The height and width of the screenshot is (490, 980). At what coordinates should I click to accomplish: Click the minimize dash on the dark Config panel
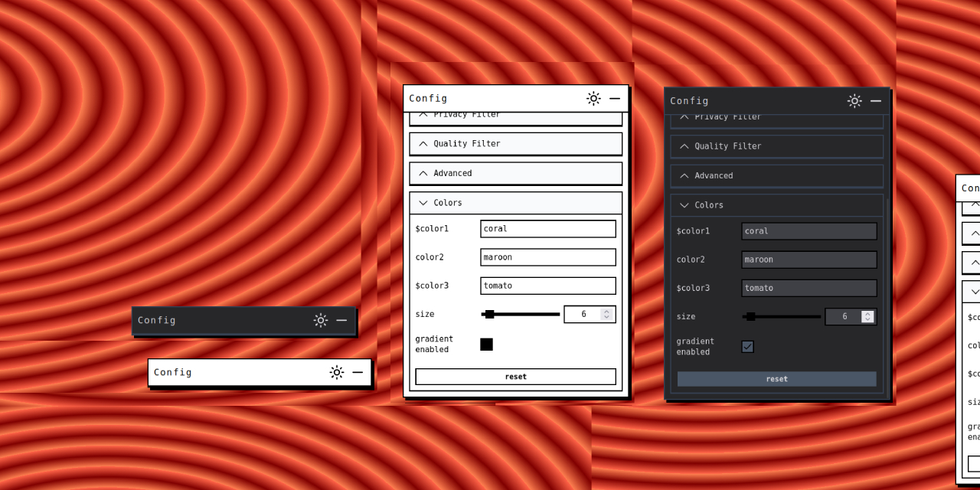coord(876,100)
